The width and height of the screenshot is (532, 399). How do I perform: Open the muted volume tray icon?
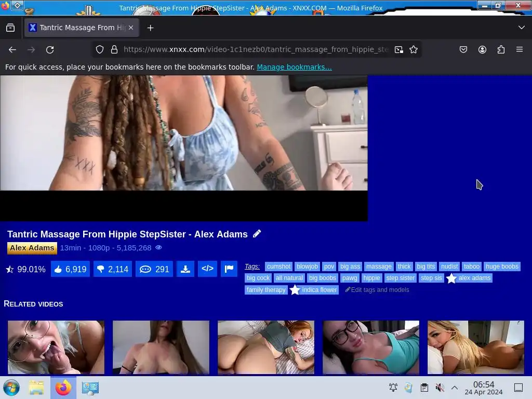(x=440, y=388)
